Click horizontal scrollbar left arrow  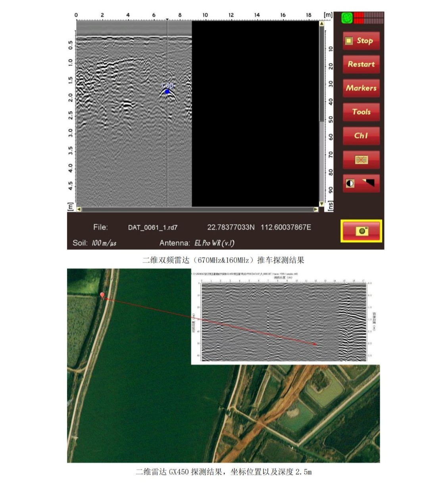coord(79,209)
